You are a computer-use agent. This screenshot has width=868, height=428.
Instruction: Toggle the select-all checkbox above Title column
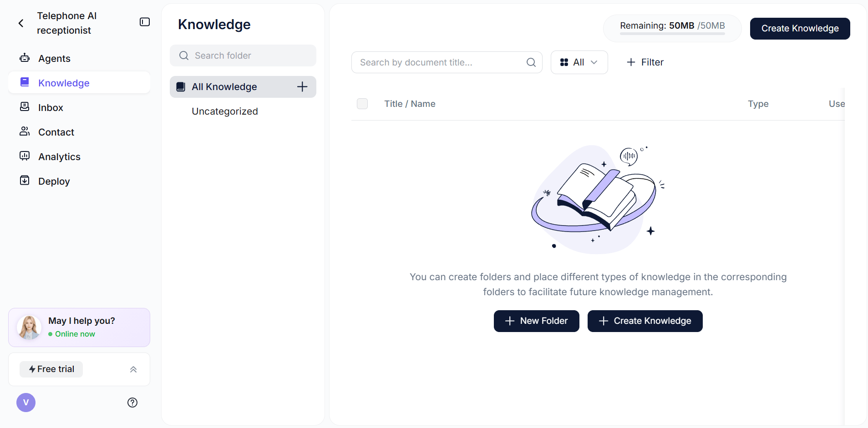click(363, 103)
